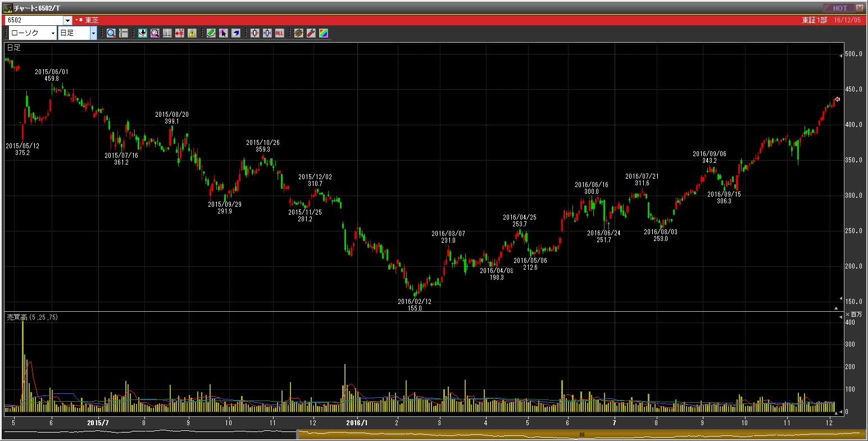Click the red candlestick narrow-width icon
The height and width of the screenshot is (441, 868).
point(255,33)
